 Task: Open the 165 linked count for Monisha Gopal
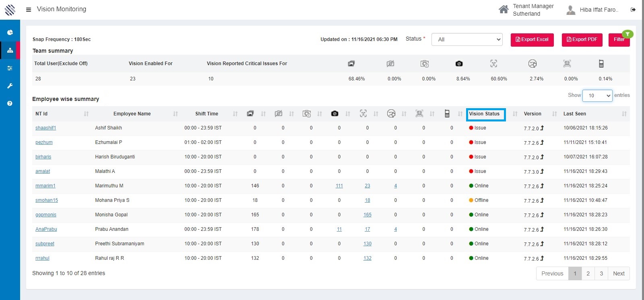[x=367, y=215]
